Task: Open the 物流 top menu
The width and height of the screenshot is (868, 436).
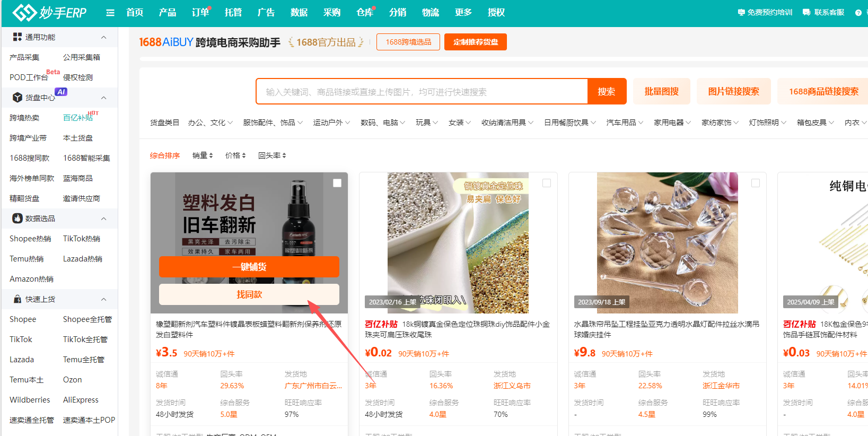Action: [431, 12]
